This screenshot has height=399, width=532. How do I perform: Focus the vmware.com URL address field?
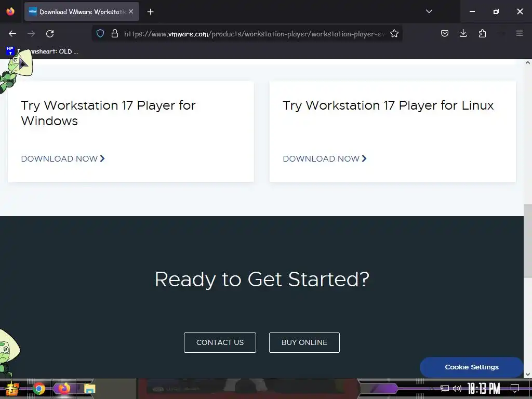pyautogui.click(x=255, y=34)
